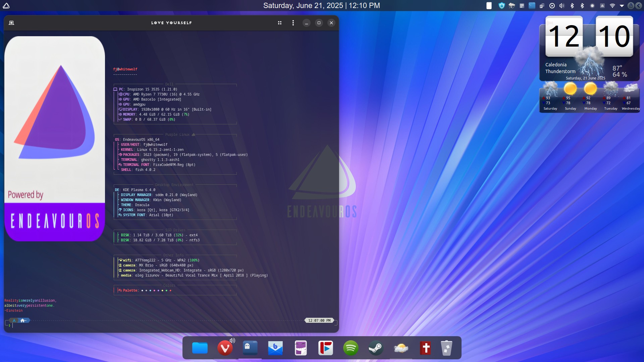Open terminal window's three-dot menu

(x=293, y=23)
